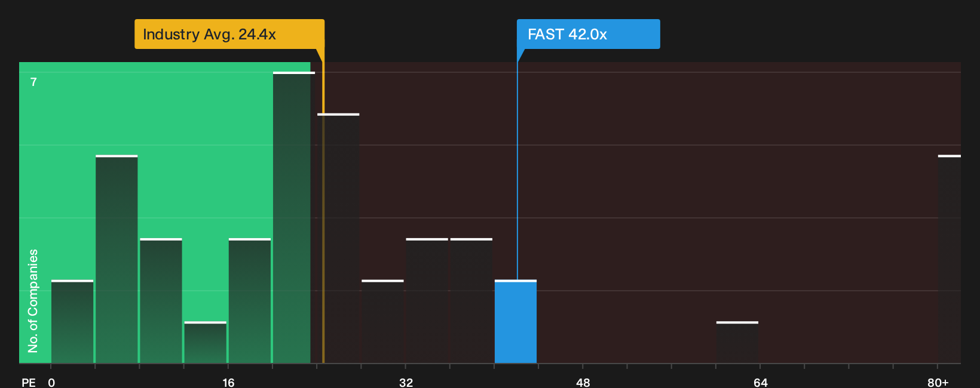Click the x-axis label 32

click(406, 382)
